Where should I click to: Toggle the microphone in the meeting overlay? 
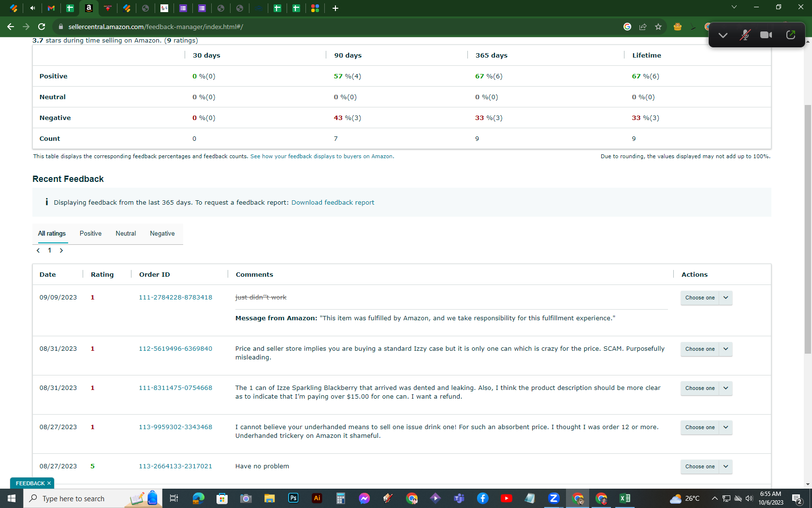(x=745, y=35)
